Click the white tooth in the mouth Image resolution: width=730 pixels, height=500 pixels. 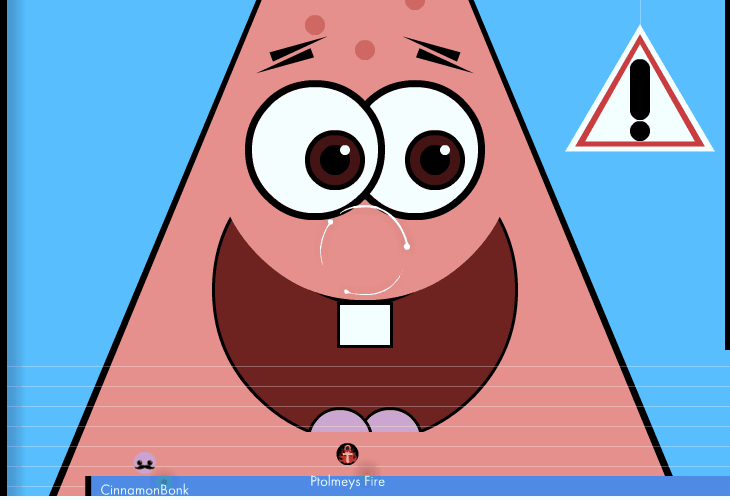pyautogui.click(x=365, y=325)
